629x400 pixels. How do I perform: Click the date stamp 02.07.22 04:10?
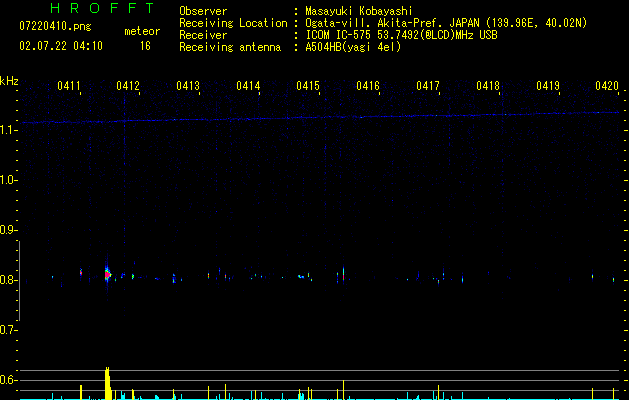pyautogui.click(x=61, y=46)
